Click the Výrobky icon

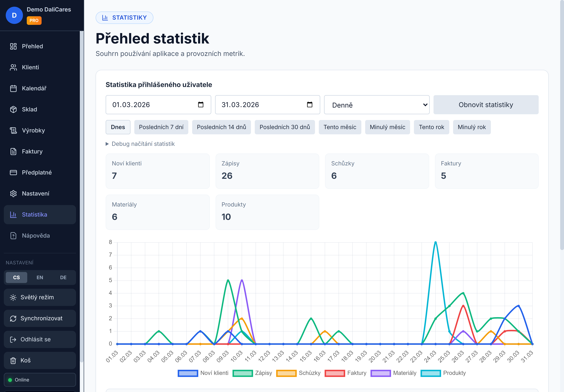[x=14, y=130]
